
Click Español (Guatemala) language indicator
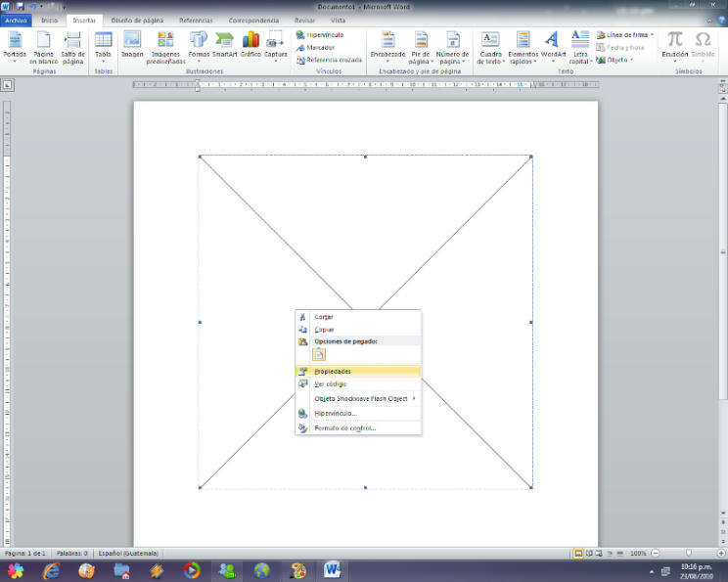(x=128, y=554)
